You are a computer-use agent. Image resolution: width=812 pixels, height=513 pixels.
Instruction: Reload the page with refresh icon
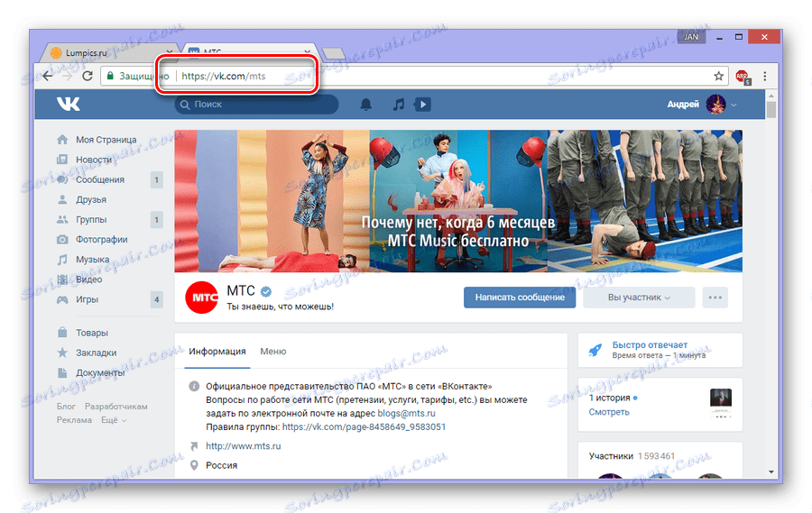pos(88,76)
